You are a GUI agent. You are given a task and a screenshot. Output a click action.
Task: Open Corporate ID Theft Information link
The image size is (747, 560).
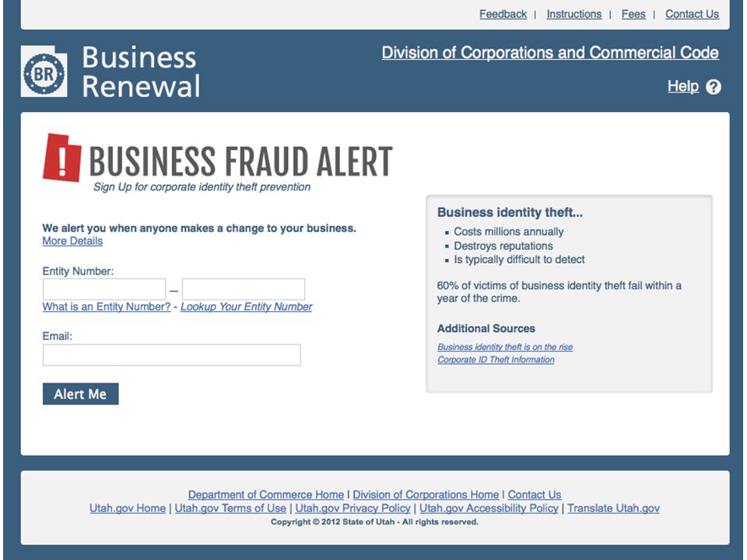point(496,359)
